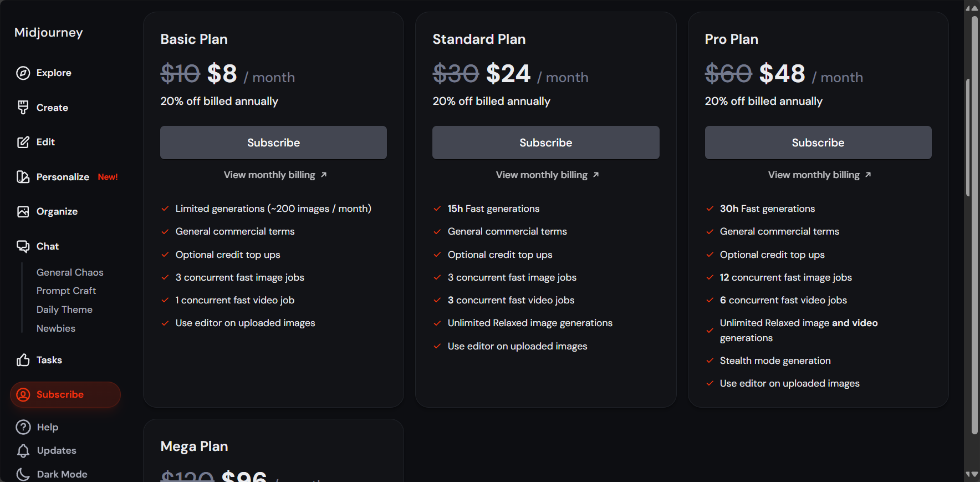980x482 pixels.
Task: View monthly billing for Pro Plan
Action: pyautogui.click(x=819, y=175)
